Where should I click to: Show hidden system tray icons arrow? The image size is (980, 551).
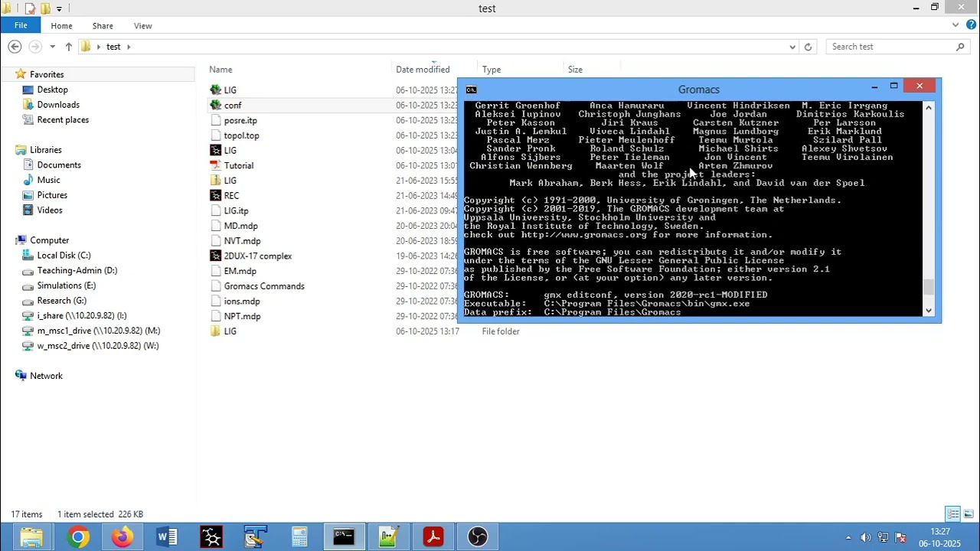848,538
